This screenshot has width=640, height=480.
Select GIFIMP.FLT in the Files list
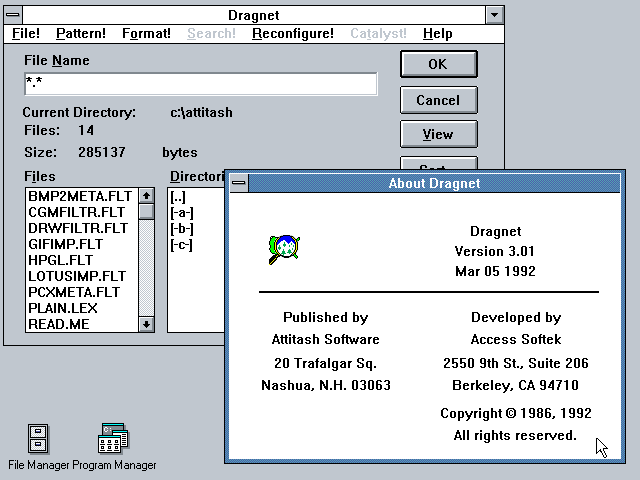(65, 244)
